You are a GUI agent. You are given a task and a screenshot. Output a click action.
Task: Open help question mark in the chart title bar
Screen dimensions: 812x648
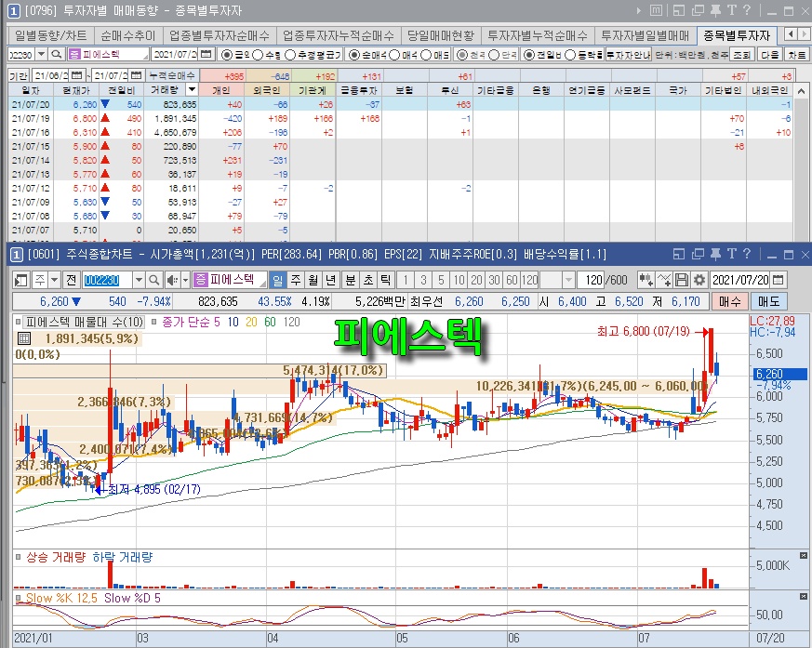pos(746,254)
